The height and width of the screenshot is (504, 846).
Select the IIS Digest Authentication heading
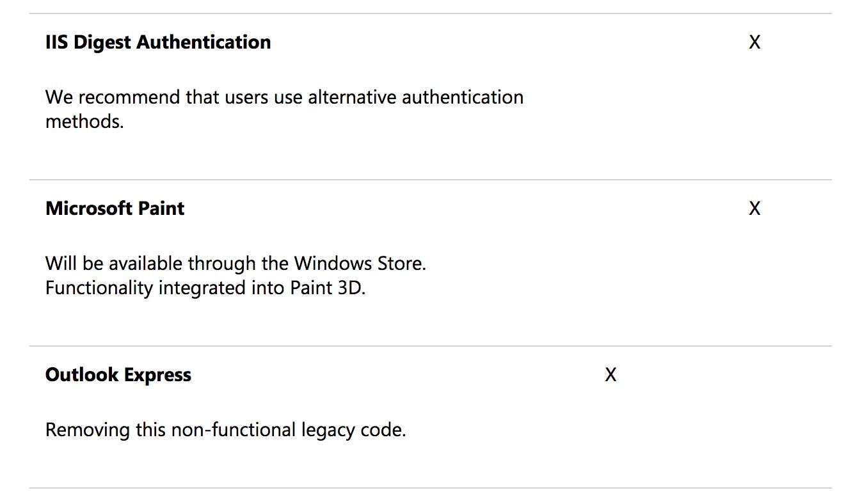click(158, 42)
